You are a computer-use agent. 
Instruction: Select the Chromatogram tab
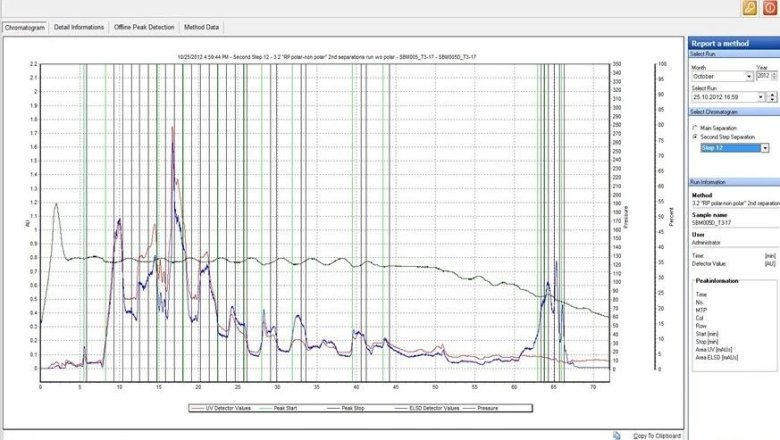(x=25, y=28)
